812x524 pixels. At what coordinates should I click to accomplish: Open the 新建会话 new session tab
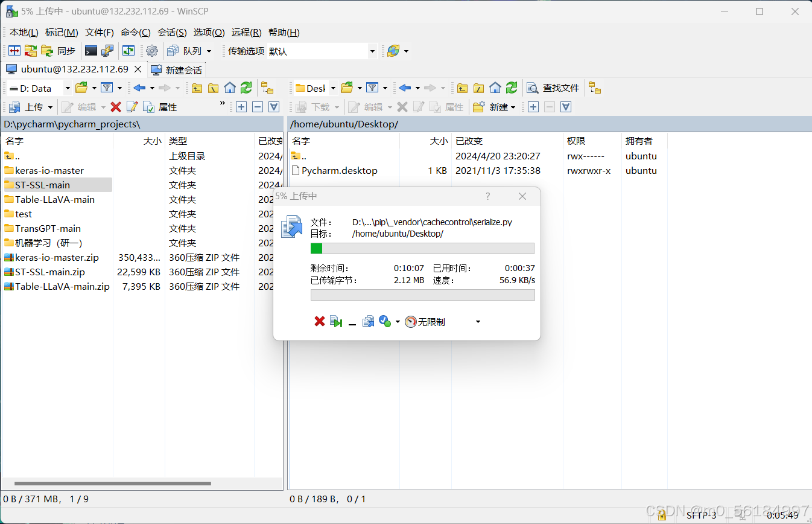click(x=176, y=70)
